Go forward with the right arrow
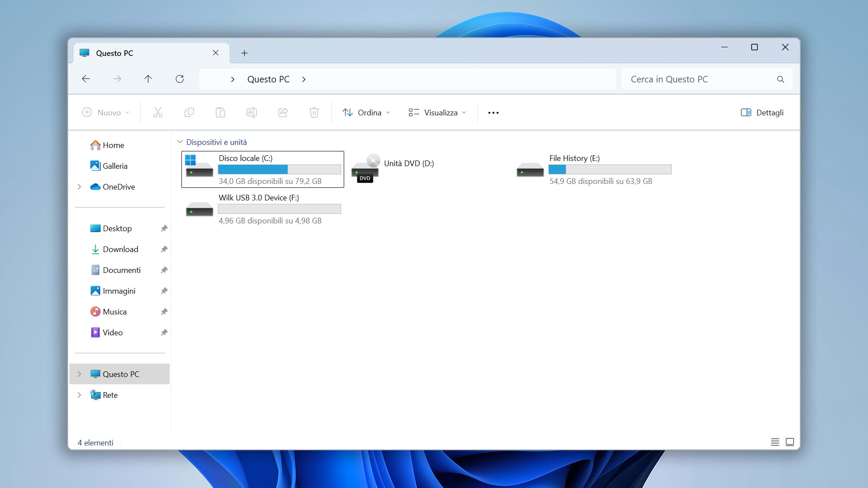 (117, 79)
